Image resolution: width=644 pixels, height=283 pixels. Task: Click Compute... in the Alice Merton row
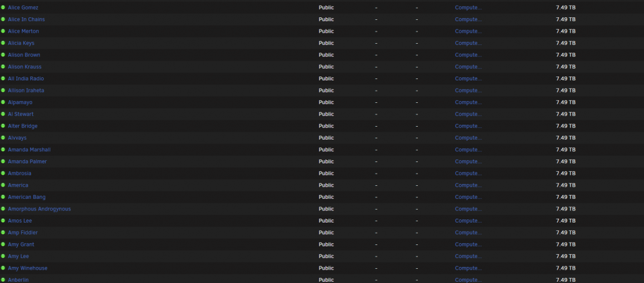(x=468, y=31)
